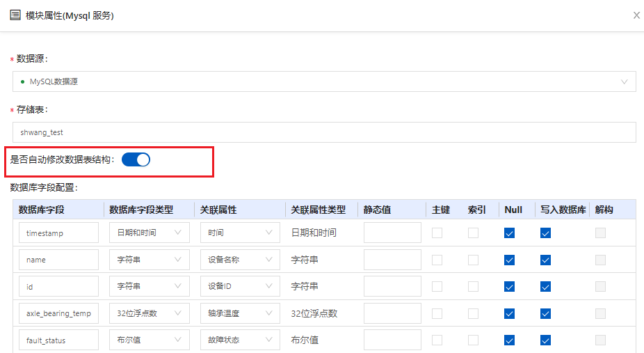
Task: Check 索引 checkbox for axle_bearing_temp row
Action: pyautogui.click(x=473, y=313)
